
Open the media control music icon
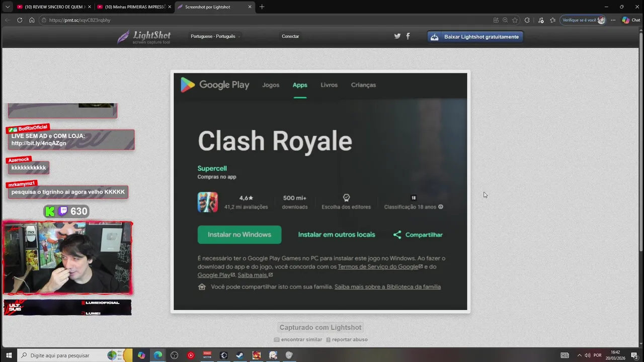pyautogui.click(x=541, y=20)
